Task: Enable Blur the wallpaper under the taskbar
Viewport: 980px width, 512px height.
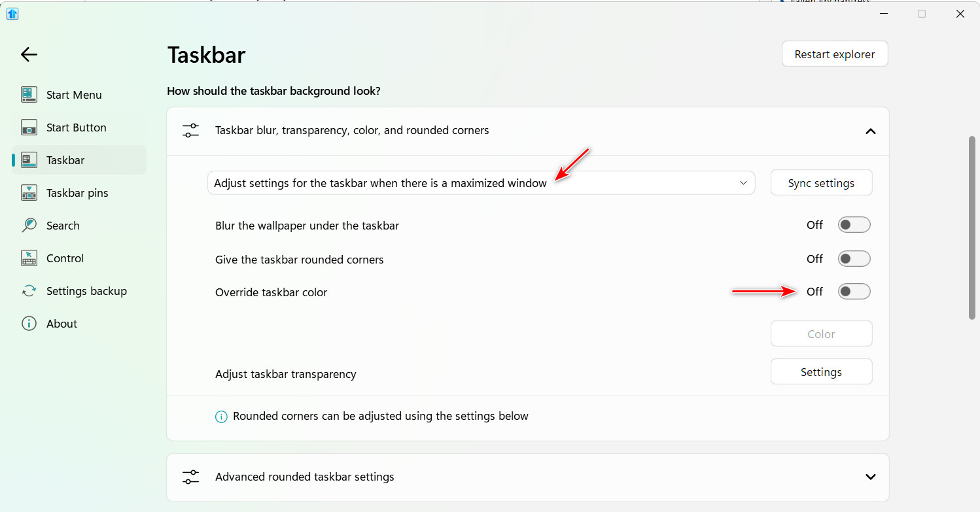Action: click(x=854, y=225)
